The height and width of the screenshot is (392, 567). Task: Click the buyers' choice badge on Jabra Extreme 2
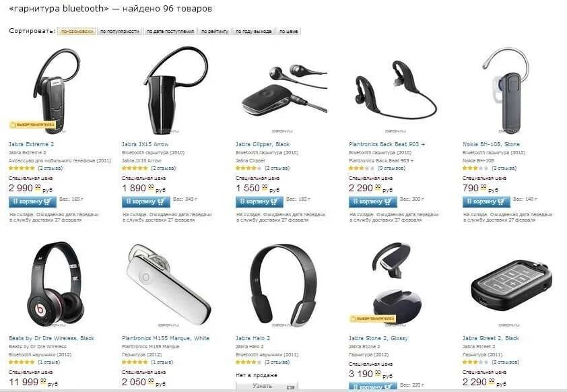32,125
